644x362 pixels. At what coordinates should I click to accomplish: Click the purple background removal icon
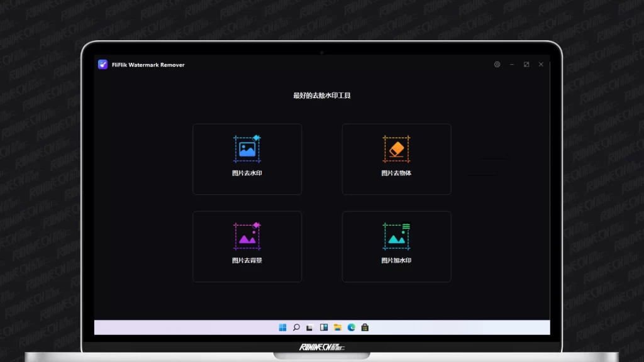247,236
